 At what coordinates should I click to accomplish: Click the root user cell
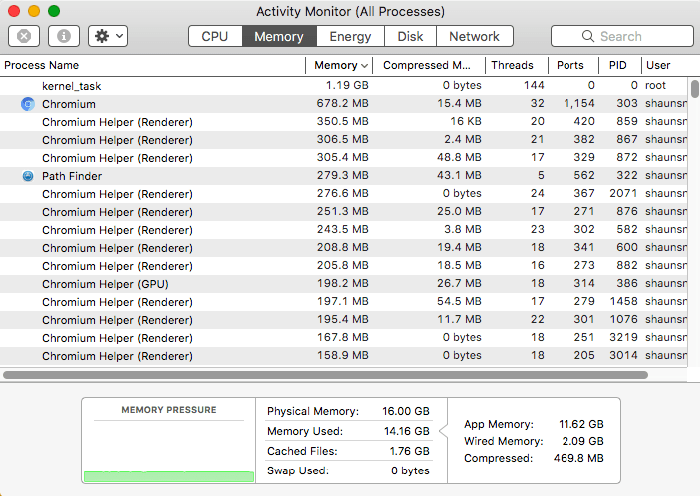point(655,85)
